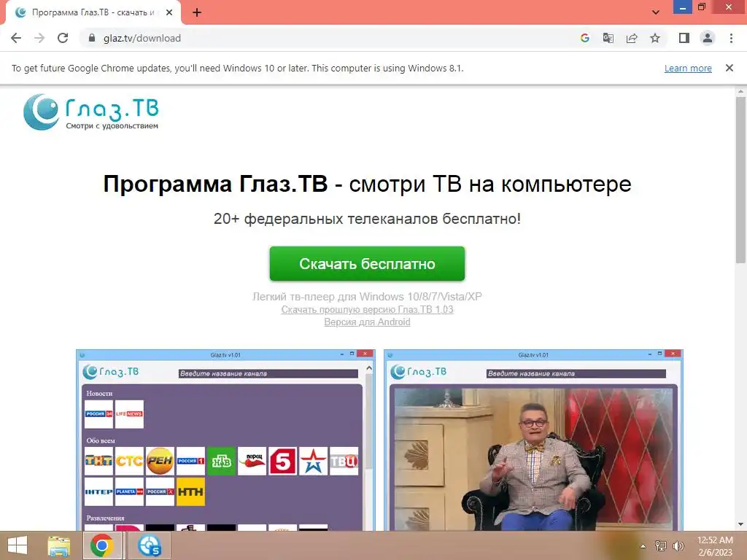
Task: Click the Перец channel icon
Action: tap(252, 461)
